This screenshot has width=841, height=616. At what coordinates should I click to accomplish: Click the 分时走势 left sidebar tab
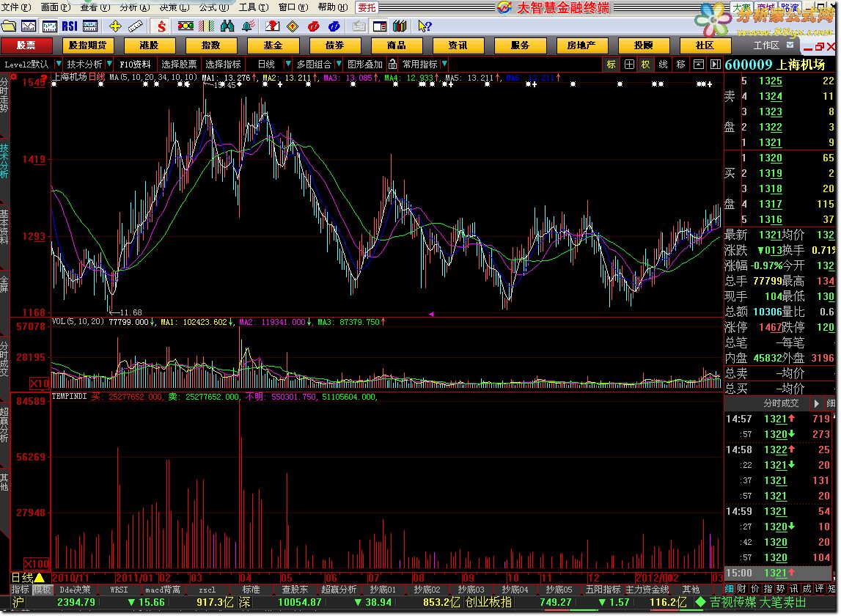4,95
